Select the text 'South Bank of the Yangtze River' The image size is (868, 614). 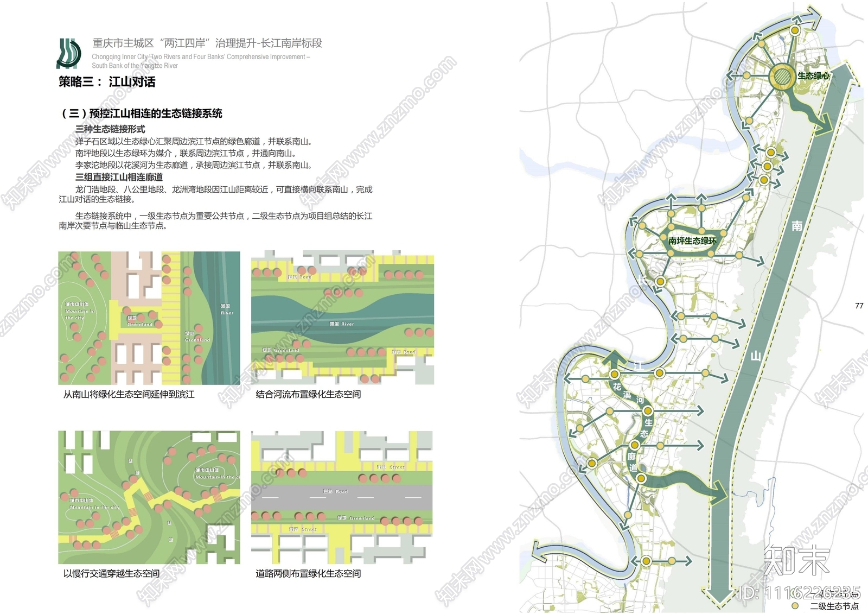[x=135, y=66]
